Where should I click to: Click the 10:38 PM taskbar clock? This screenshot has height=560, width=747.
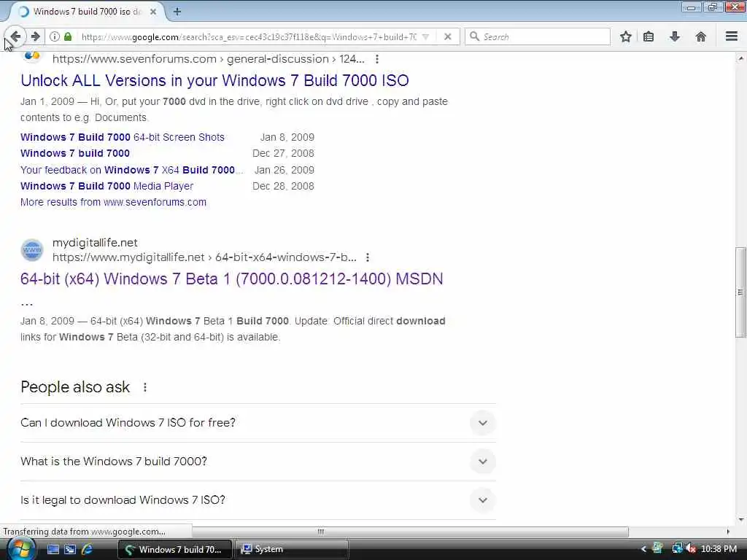[719, 549]
